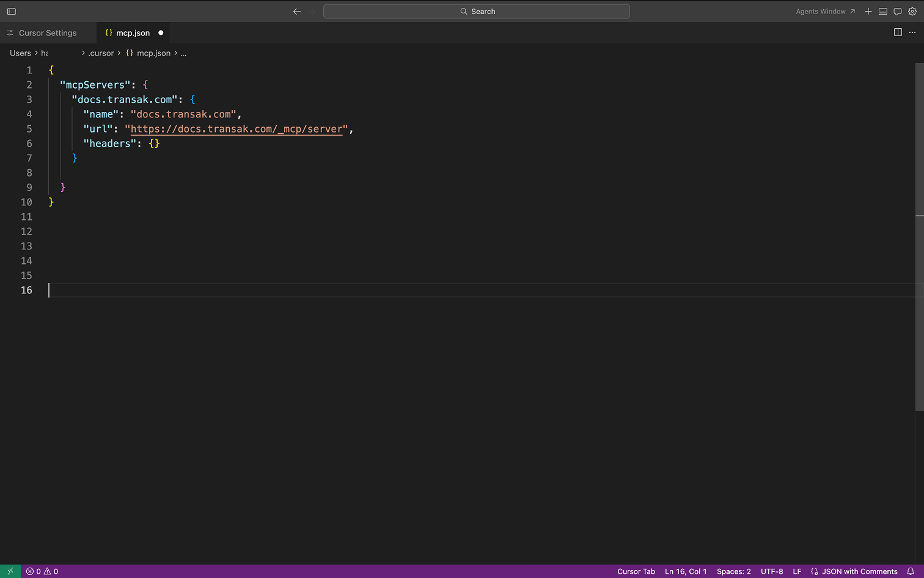Open the remote window indicator icon
This screenshot has width=924, height=578.
point(10,571)
